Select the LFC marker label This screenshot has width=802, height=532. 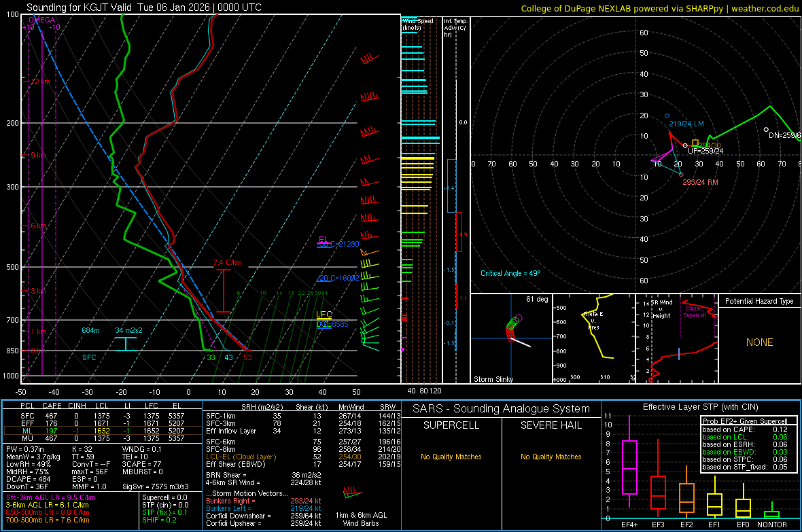click(324, 314)
